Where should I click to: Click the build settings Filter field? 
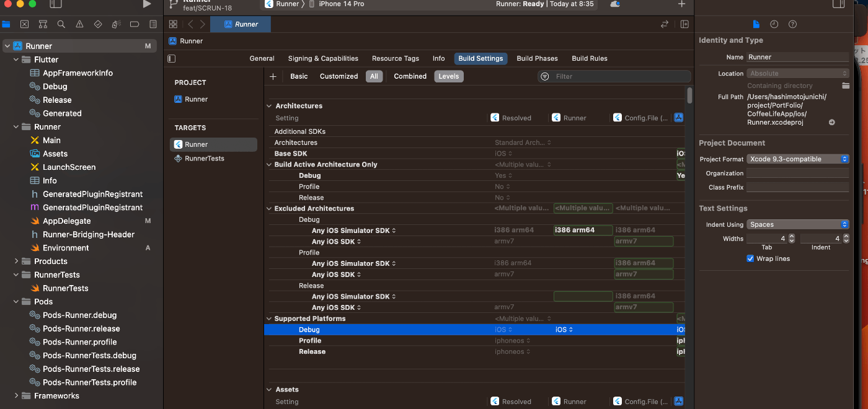[614, 76]
